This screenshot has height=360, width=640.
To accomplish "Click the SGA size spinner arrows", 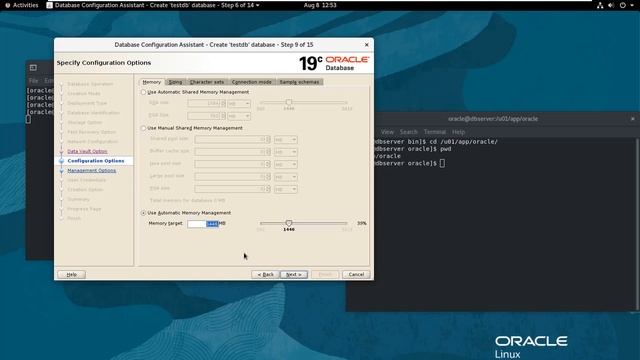I will pos(223,104).
